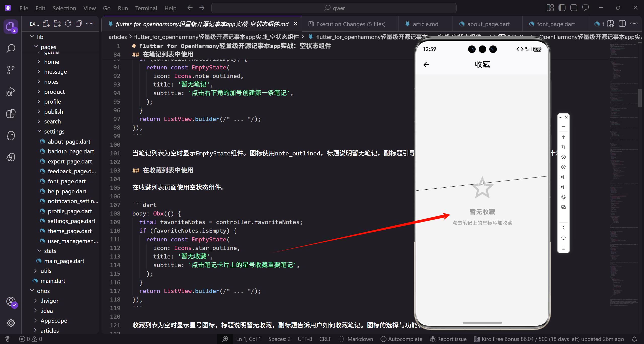644x344 pixels.
Task: Open the Search view in activity bar
Action: (11, 48)
